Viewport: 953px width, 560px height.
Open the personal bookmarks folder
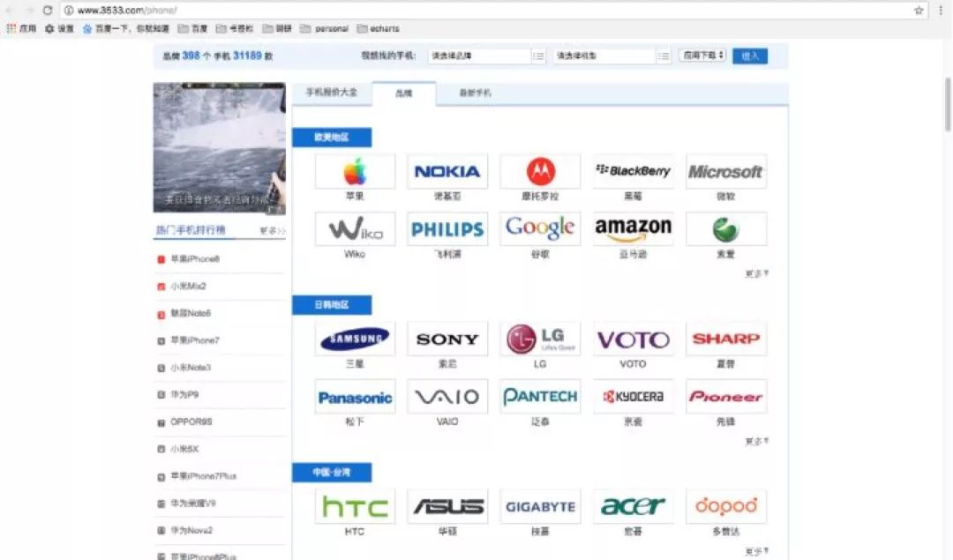pyautogui.click(x=325, y=28)
